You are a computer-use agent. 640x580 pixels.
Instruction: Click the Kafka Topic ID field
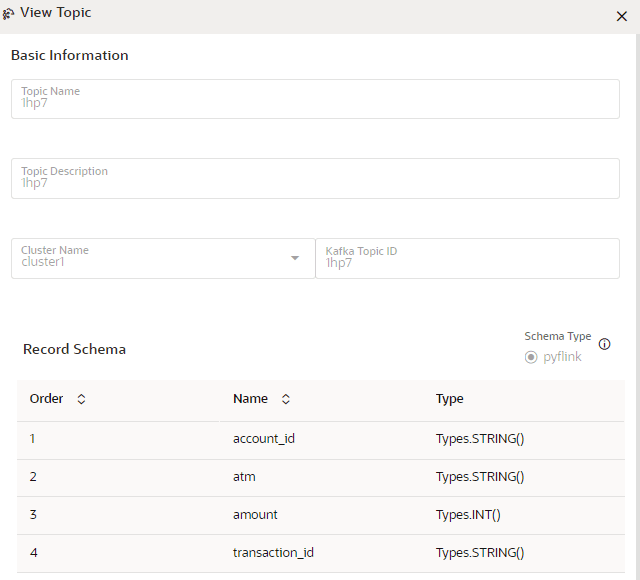click(x=467, y=258)
